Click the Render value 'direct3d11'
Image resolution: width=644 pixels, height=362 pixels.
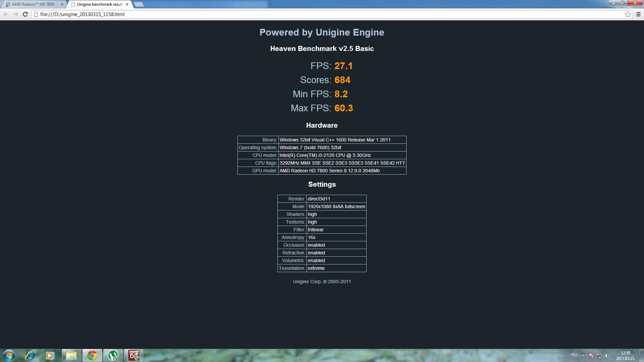pos(336,199)
